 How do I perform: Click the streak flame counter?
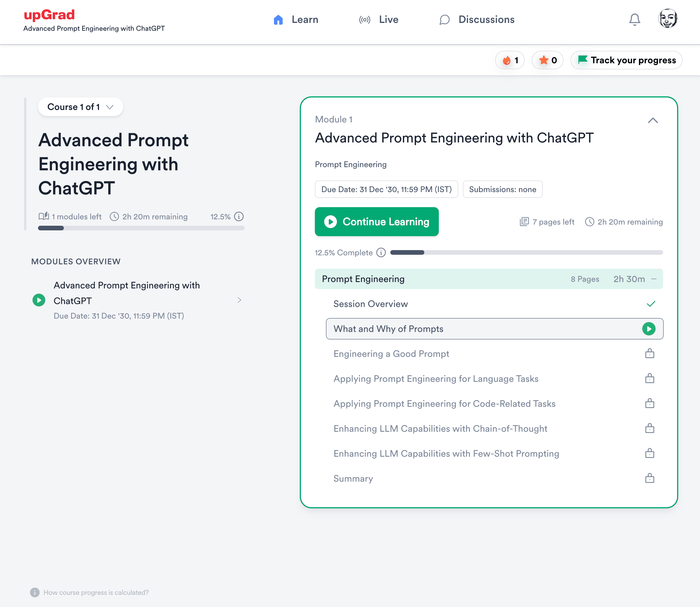click(510, 60)
